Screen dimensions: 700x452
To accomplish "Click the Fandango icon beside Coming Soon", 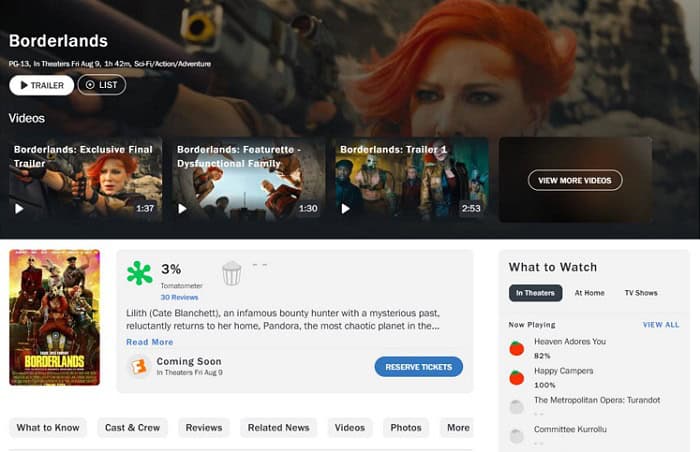I will (x=138, y=367).
